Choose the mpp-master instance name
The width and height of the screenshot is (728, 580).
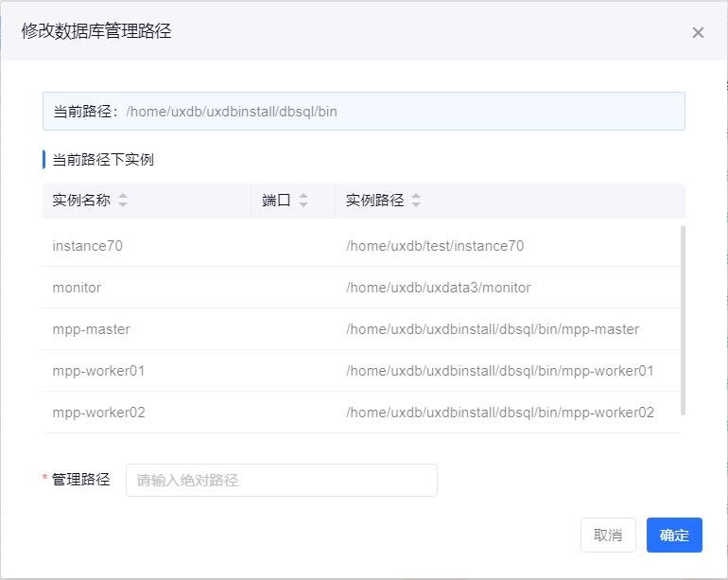point(92,329)
